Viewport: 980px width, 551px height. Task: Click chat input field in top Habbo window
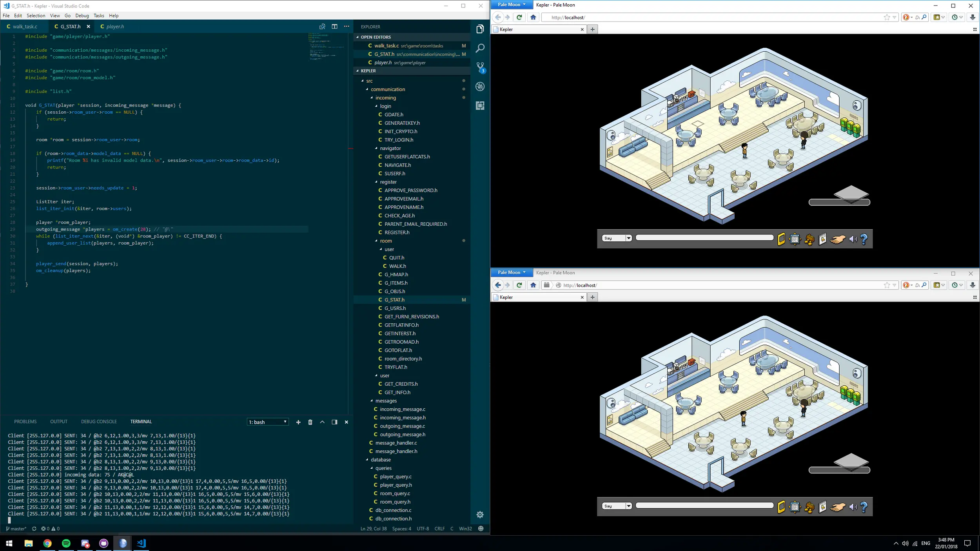click(x=704, y=238)
